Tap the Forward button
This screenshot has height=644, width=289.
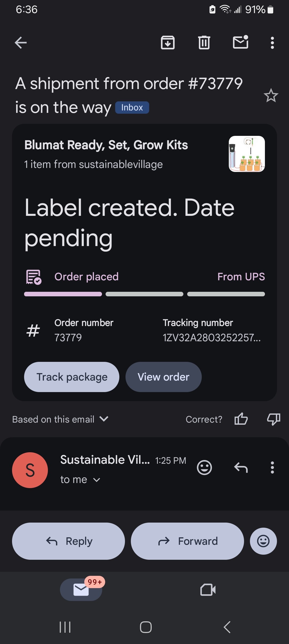(x=187, y=541)
